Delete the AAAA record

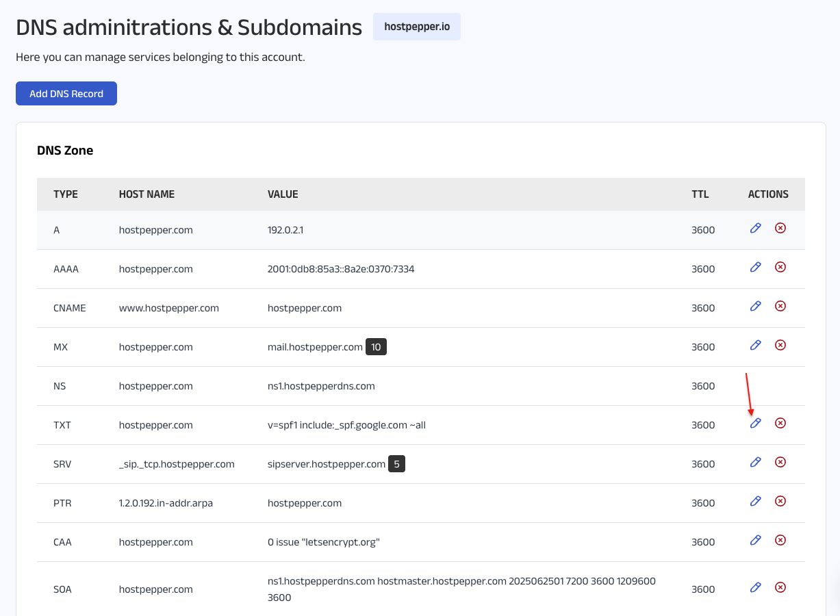point(780,267)
